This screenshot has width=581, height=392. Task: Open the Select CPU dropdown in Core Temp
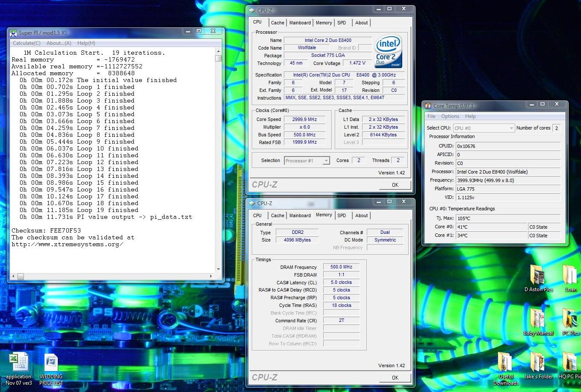point(484,128)
